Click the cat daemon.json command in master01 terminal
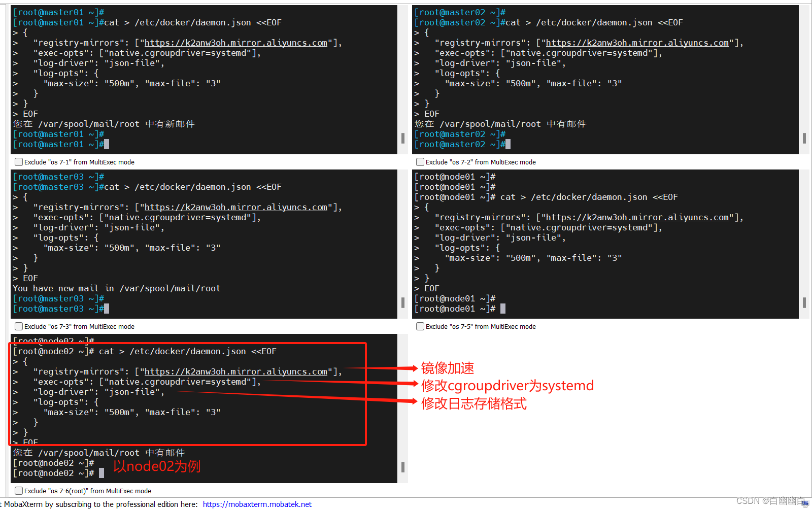This screenshot has height=510, width=812. pos(193,22)
